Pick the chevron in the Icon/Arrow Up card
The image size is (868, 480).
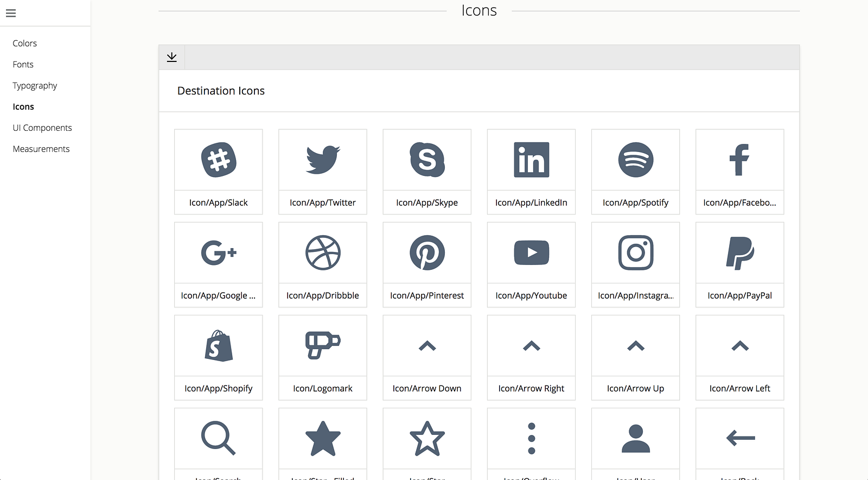coord(636,346)
